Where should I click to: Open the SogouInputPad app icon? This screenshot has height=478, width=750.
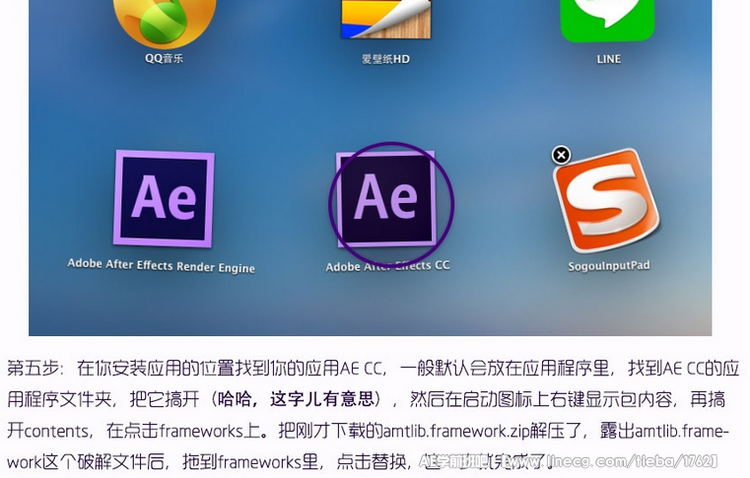[x=607, y=201]
